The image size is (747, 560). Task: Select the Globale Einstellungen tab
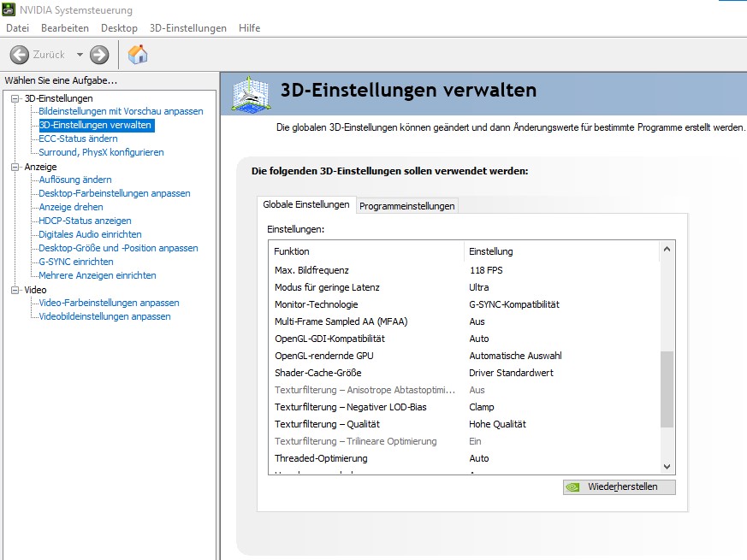tap(306, 204)
